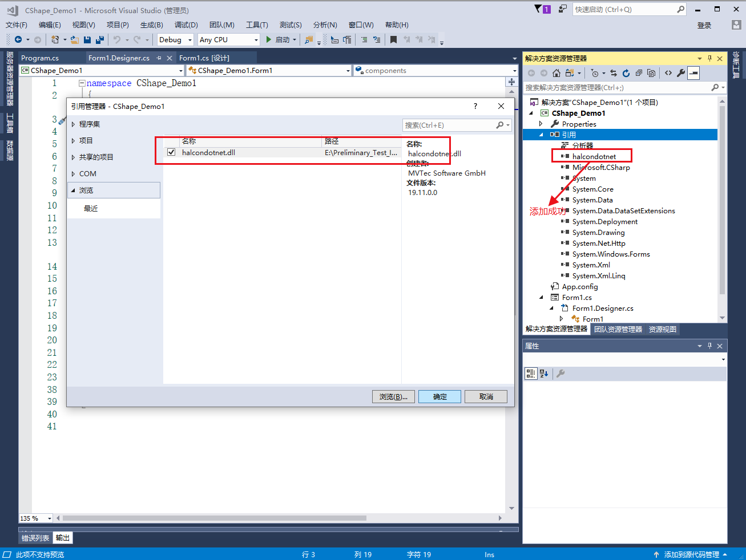Click the new project toolbar icon
This screenshot has height=560, width=746.
(x=55, y=40)
